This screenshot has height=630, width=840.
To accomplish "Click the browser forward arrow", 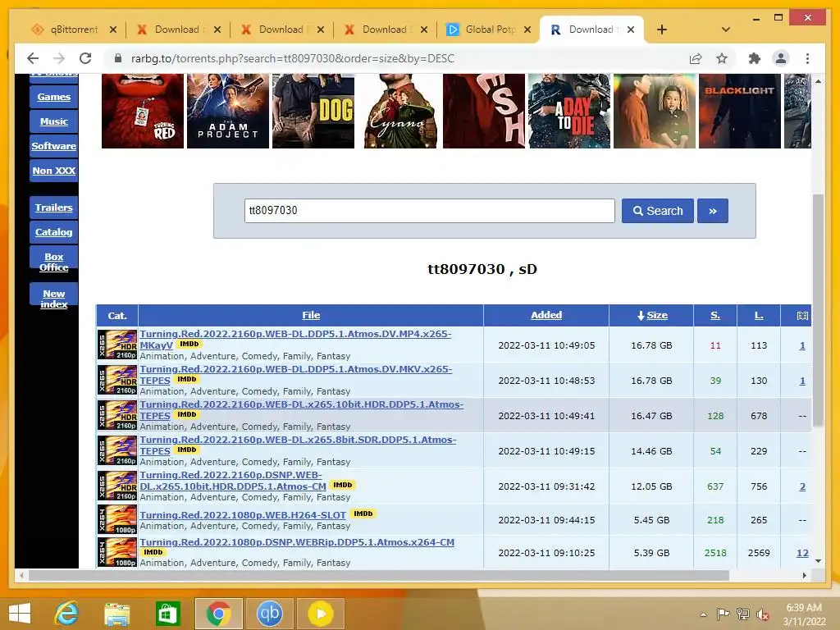I will pos(59,58).
